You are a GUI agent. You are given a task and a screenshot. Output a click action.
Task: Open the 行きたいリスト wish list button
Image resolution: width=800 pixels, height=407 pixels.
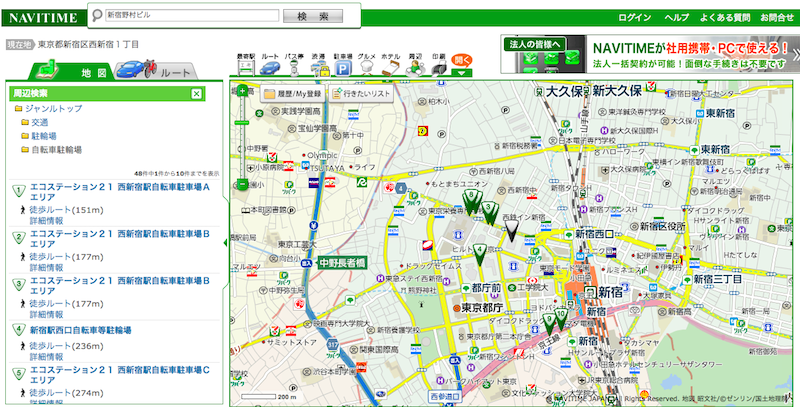point(362,94)
